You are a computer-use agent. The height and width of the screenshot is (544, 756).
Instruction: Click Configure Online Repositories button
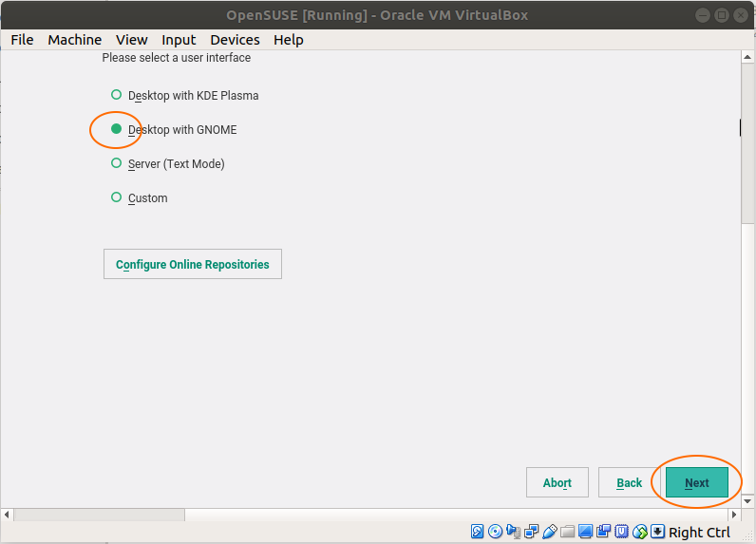(x=193, y=264)
